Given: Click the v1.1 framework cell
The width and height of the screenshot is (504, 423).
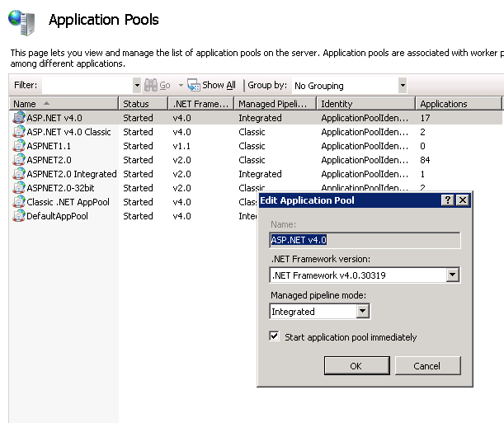Looking at the screenshot, I should [181, 146].
